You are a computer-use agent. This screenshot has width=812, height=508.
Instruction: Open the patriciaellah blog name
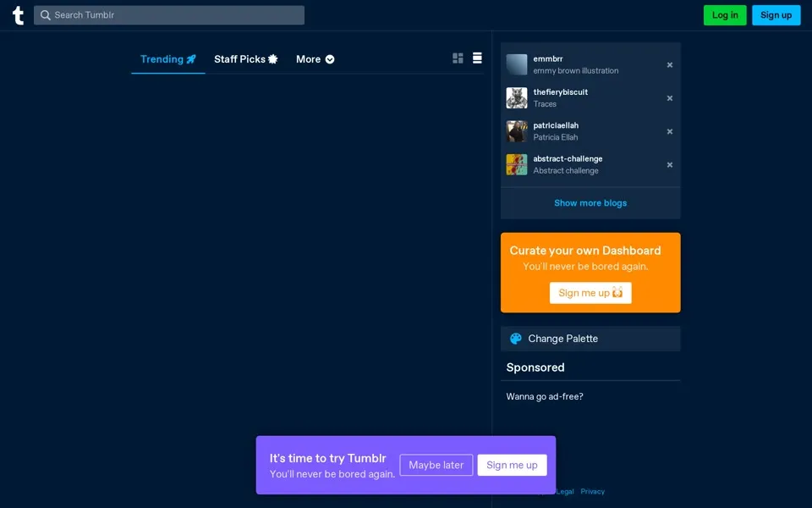click(556, 125)
